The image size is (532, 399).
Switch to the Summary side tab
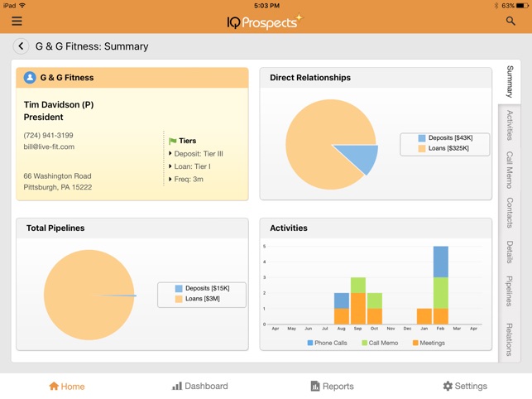pyautogui.click(x=510, y=82)
